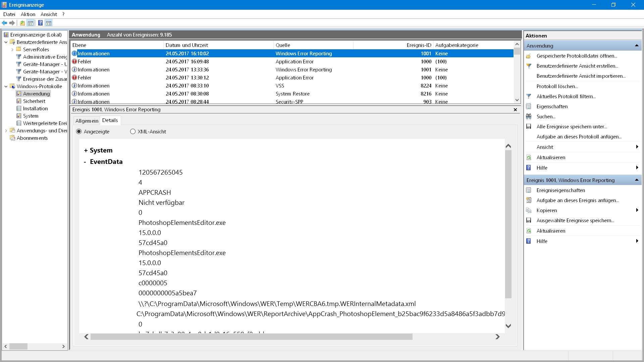The height and width of the screenshot is (362, 644).
Task: Select the Sicherheit tree item
Action: [x=34, y=101]
